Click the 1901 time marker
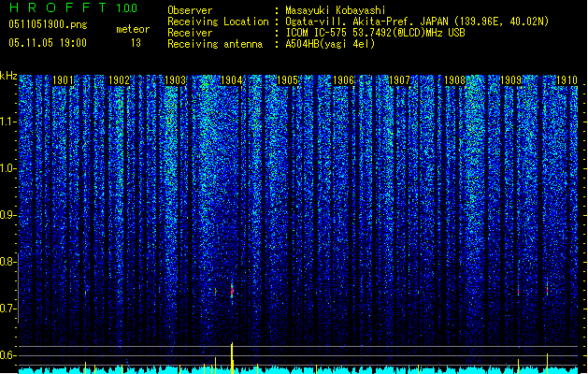Screen dimensions: 588x374 point(63,80)
